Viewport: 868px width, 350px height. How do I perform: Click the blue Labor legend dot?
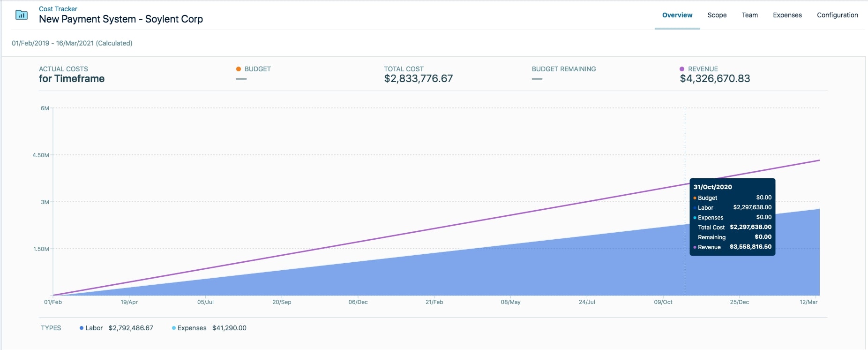(x=82, y=328)
